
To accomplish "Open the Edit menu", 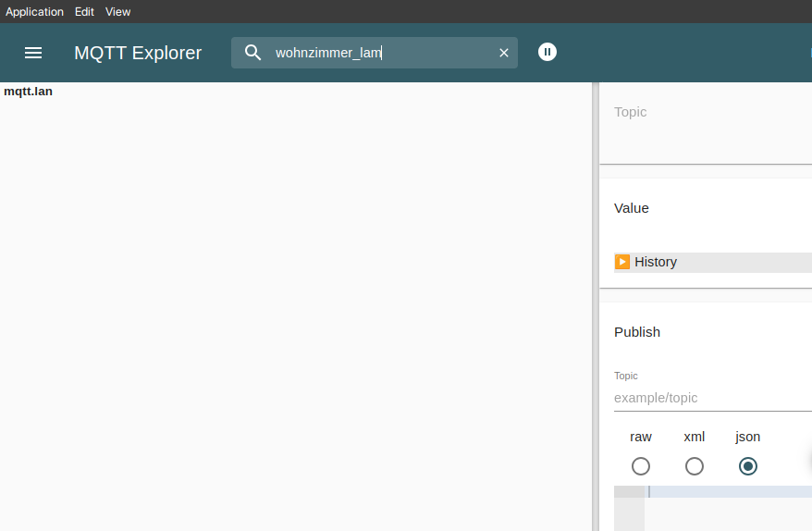I will pyautogui.click(x=84, y=11).
